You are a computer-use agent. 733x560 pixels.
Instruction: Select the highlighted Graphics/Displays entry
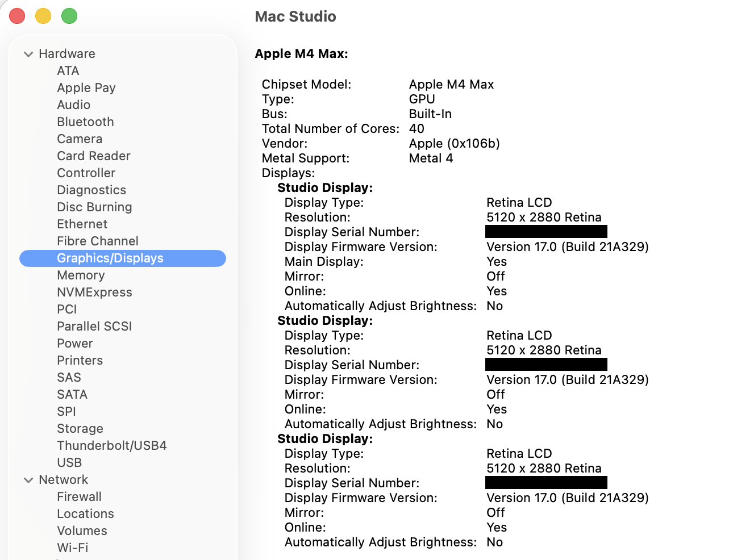(x=110, y=258)
